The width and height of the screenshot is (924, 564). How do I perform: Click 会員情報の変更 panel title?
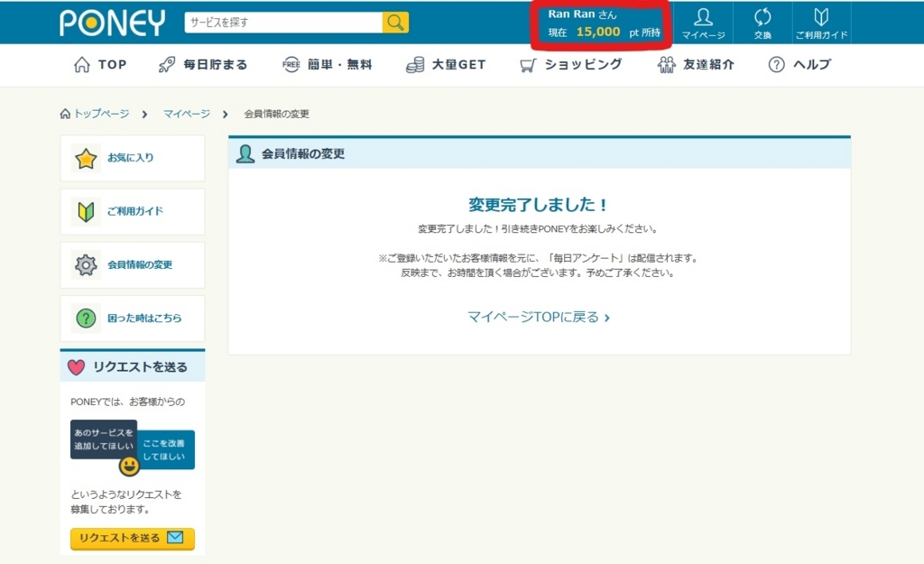(303, 153)
